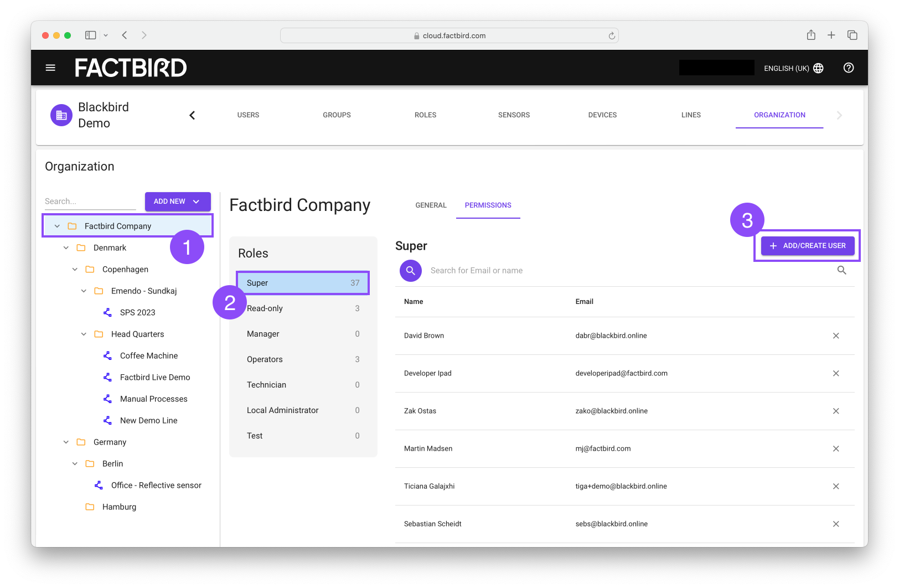Select the Read-only role
This screenshot has width=899, height=588.
(x=303, y=308)
